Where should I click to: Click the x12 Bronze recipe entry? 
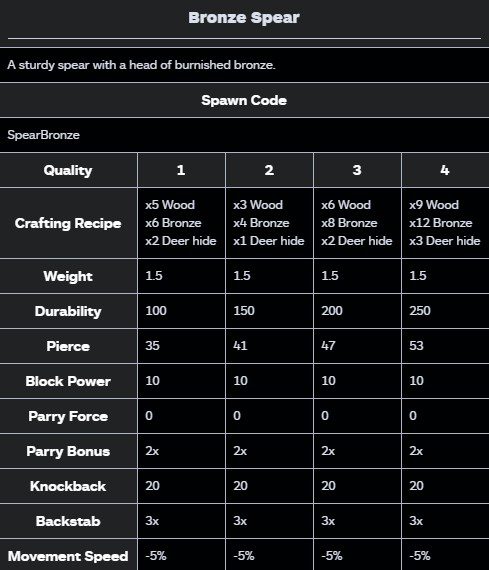441,223
